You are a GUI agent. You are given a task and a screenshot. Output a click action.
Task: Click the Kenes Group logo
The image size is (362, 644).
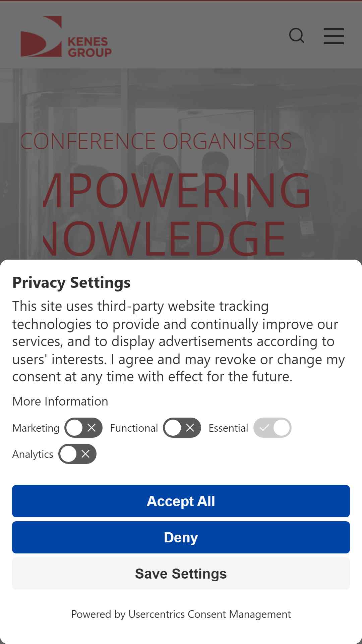pyautogui.click(x=66, y=37)
